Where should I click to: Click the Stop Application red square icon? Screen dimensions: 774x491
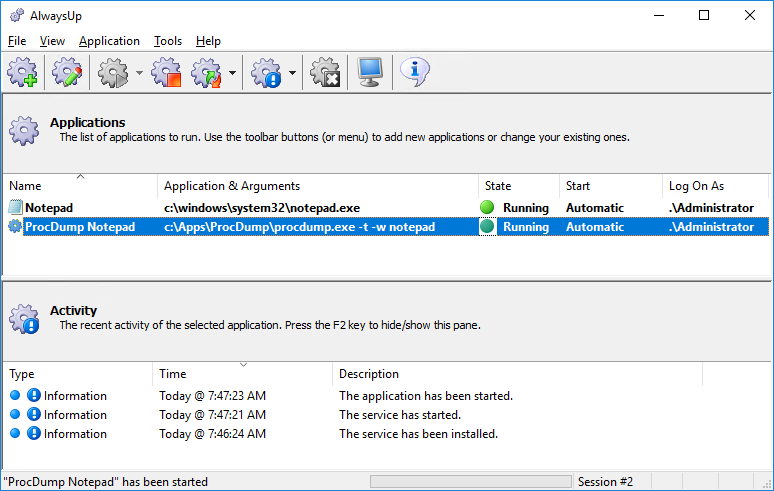(166, 73)
